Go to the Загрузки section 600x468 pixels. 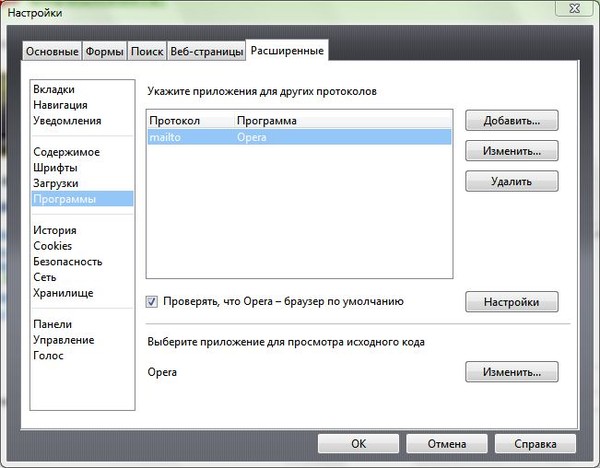82,183
